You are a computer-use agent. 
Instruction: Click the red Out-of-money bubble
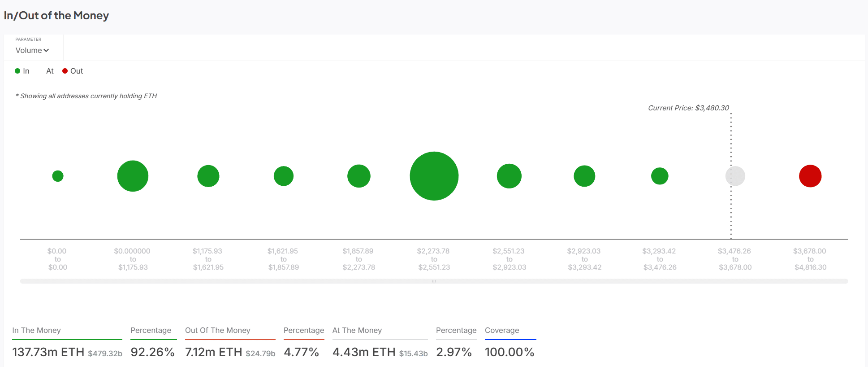coord(810,176)
